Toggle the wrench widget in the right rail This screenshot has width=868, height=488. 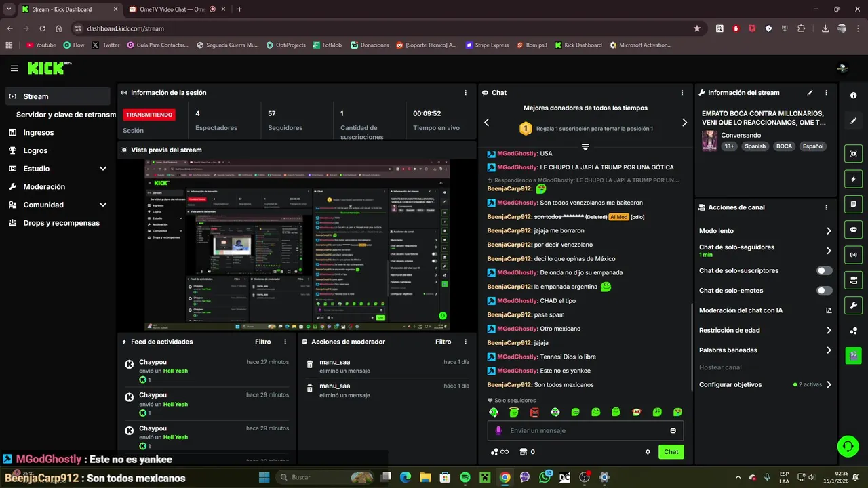(853, 305)
